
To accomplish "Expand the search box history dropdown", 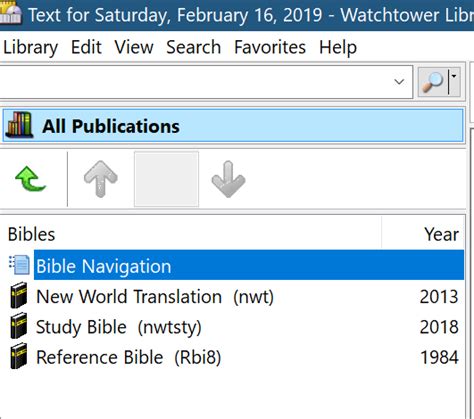I will click(399, 82).
